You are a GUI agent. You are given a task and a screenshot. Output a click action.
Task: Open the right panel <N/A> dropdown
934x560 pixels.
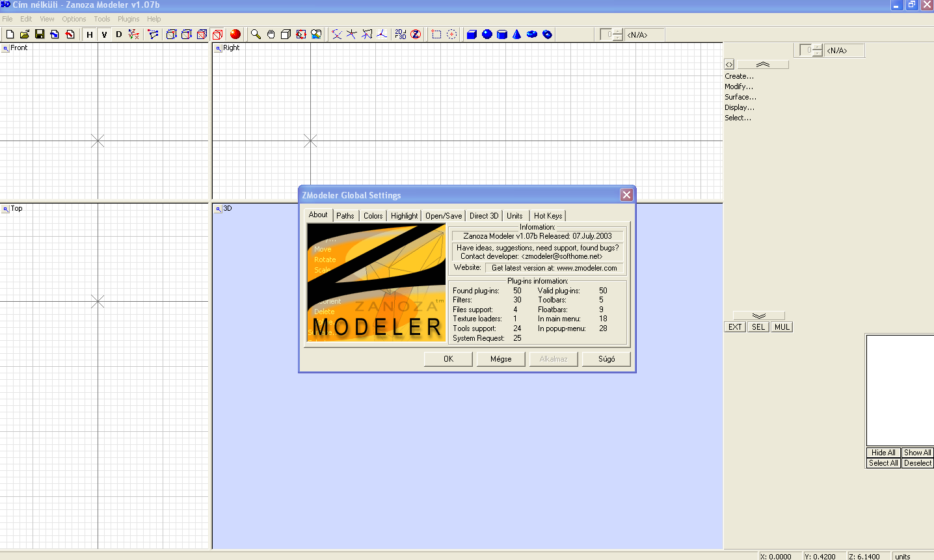[x=845, y=50]
